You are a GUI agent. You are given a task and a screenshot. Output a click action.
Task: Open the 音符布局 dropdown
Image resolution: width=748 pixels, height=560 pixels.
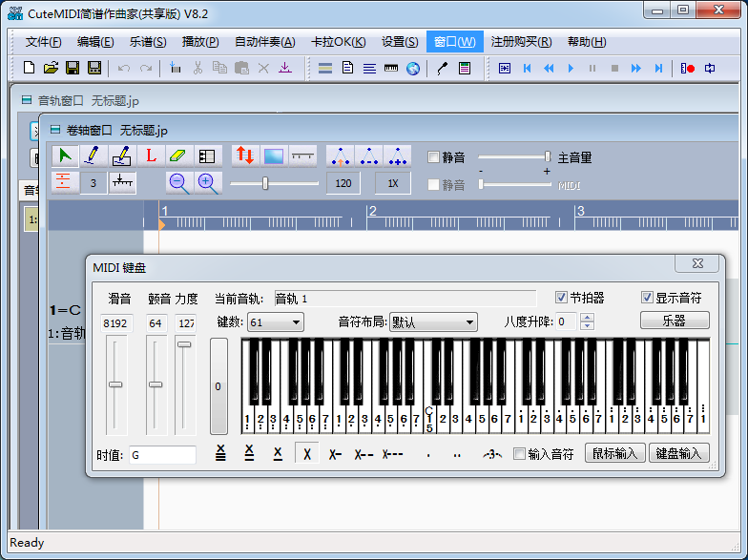(432, 322)
